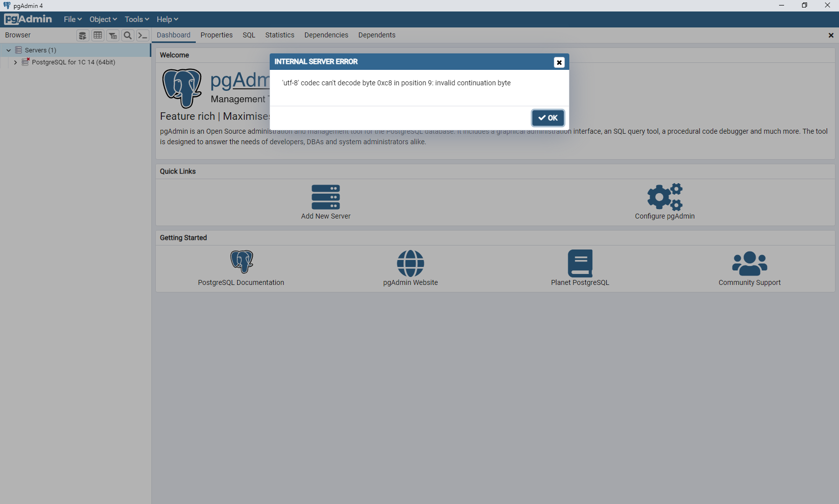Switch to the SQL tab
839x504 pixels.
pyautogui.click(x=249, y=35)
